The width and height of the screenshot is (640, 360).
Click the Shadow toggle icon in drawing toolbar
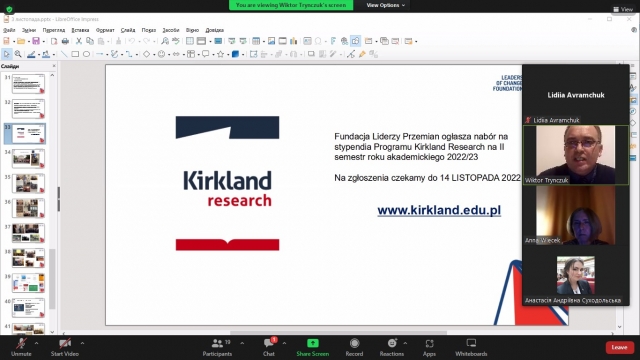click(311, 54)
